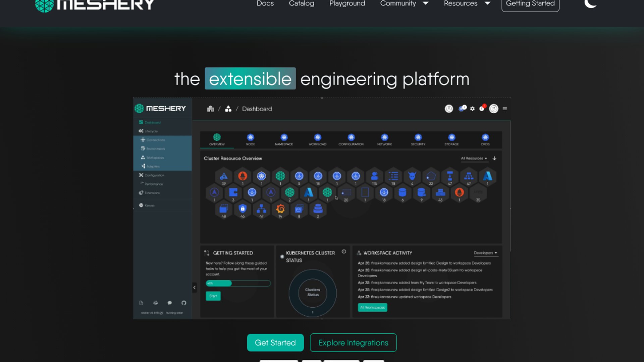
Task: Open the Docs page
Action: pos(265,3)
